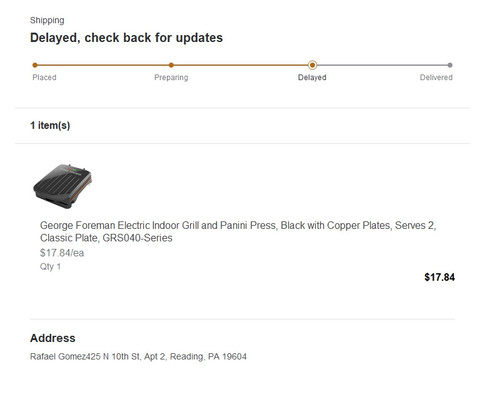Image resolution: width=500 pixels, height=404 pixels.
Task: Click the gray progress line before Delivered
Action: pyautogui.click(x=382, y=65)
